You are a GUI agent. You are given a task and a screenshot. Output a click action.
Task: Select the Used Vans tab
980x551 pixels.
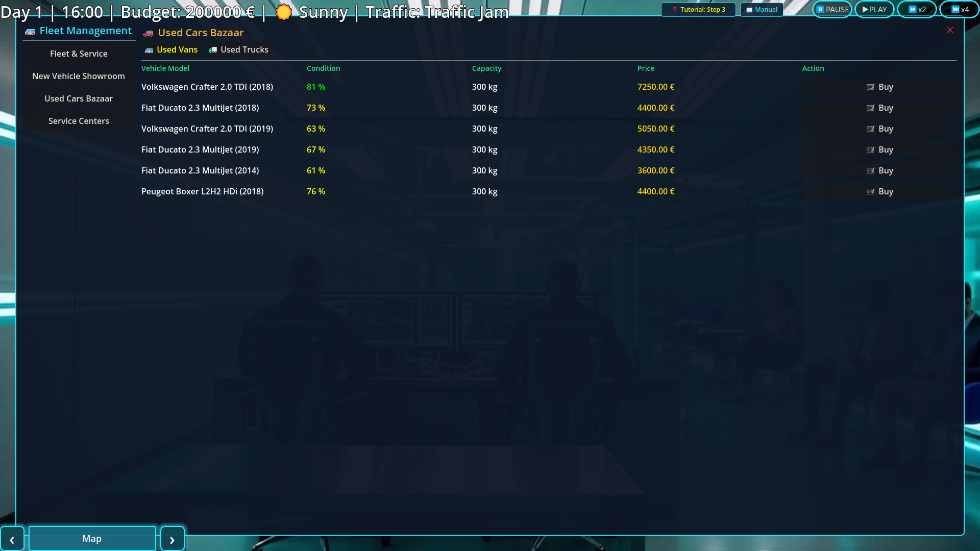[x=171, y=49]
